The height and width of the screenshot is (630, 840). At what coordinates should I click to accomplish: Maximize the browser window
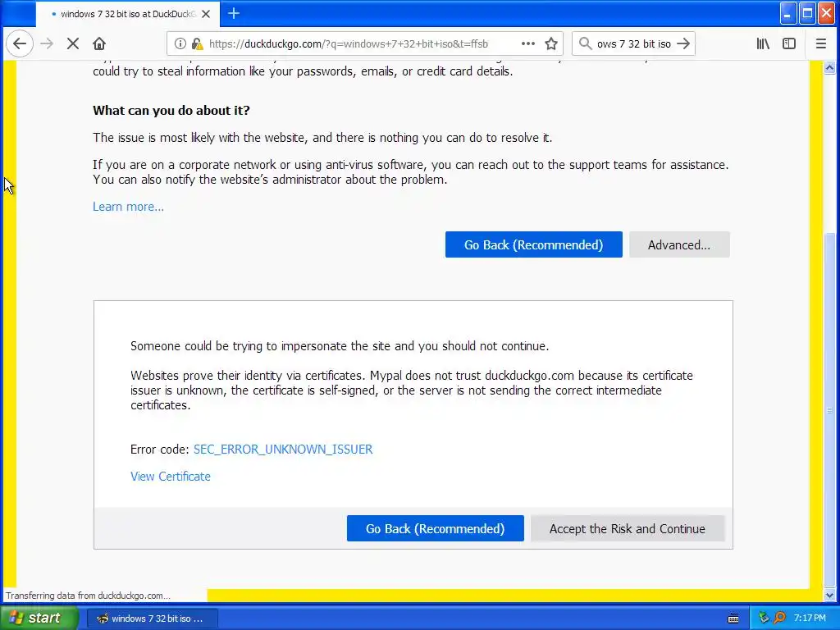(x=807, y=13)
